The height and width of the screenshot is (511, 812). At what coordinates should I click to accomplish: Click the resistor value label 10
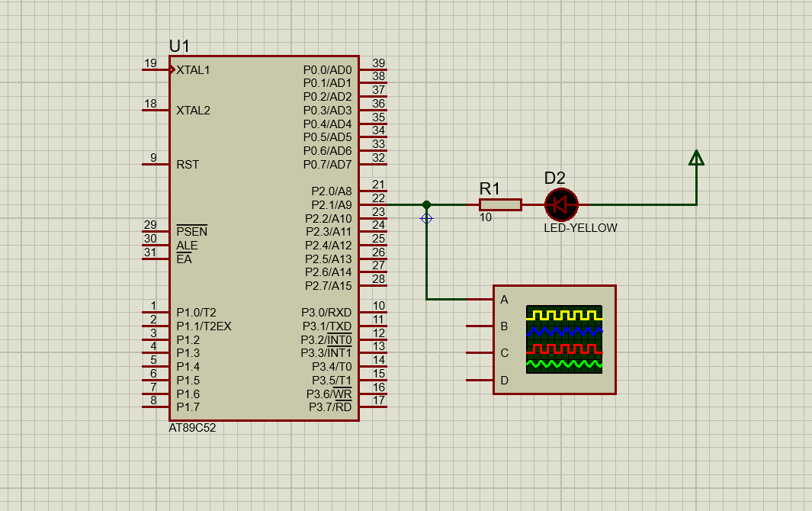point(486,216)
